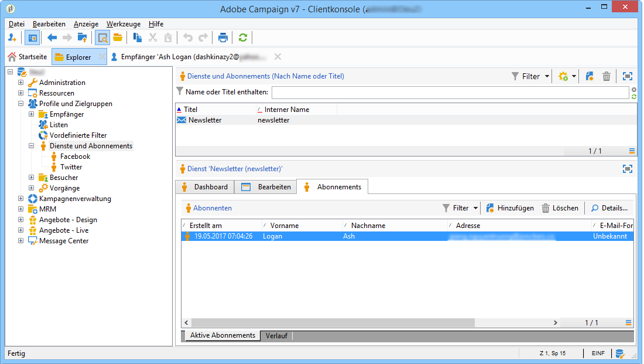
Task: Open the services list options menu icon
Action: (632, 151)
